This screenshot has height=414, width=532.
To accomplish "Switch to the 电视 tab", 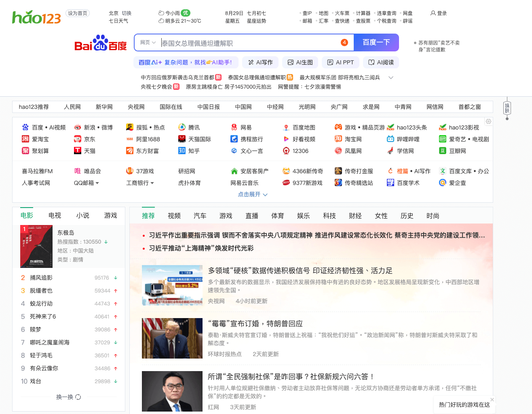I will (55, 216).
